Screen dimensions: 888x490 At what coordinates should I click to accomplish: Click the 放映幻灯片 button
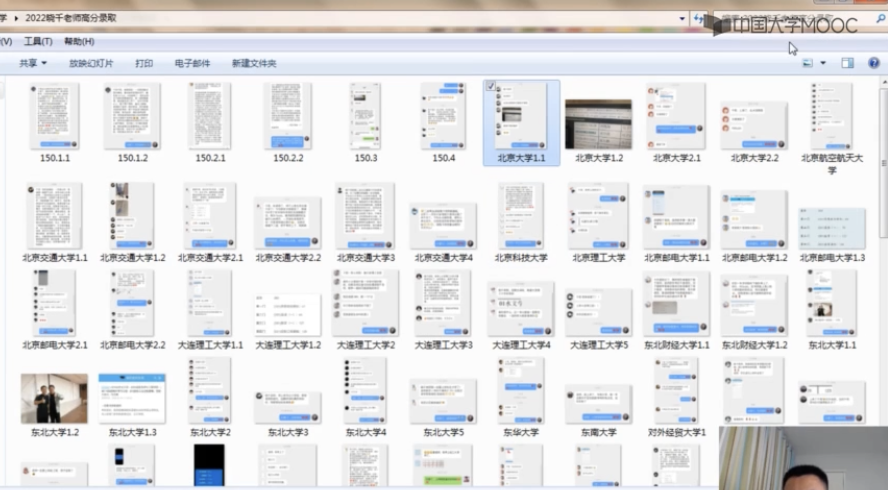coord(91,63)
